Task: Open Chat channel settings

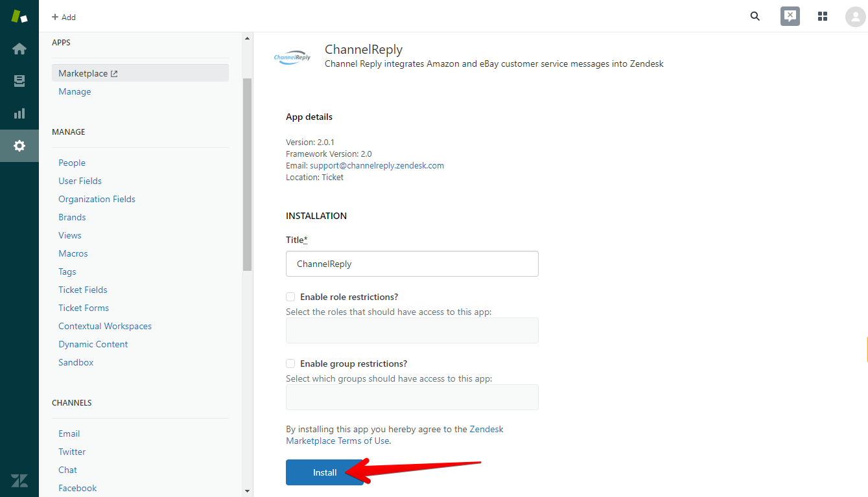Action: pos(67,470)
